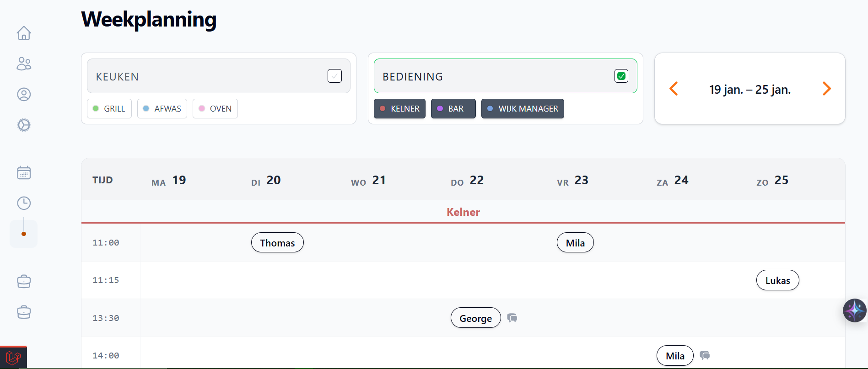The height and width of the screenshot is (369, 868).
Task: Open the comments on George's 13:30 shift
Action: [512, 318]
